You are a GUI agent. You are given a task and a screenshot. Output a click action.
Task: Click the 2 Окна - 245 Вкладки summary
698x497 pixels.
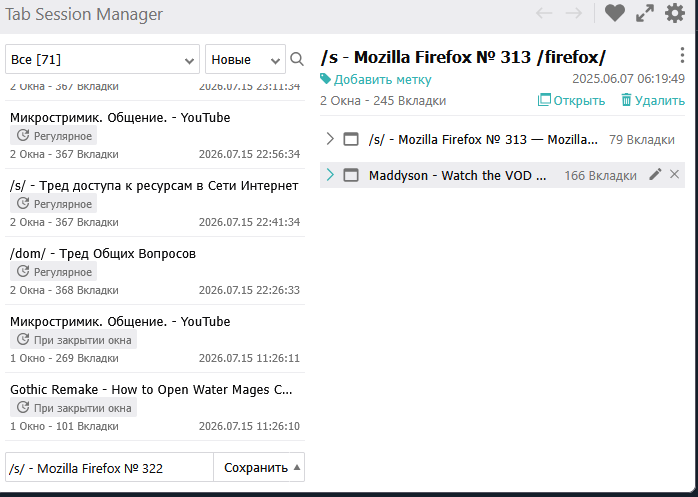(x=383, y=101)
